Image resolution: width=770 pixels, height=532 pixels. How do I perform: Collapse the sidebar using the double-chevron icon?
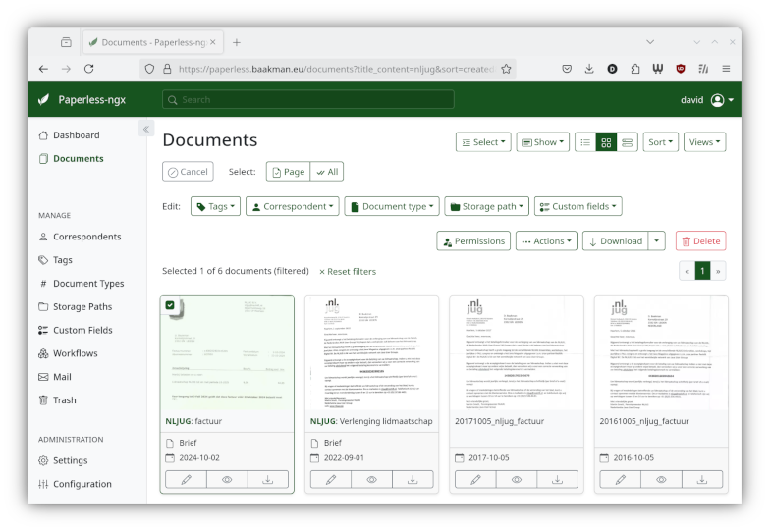(145, 130)
